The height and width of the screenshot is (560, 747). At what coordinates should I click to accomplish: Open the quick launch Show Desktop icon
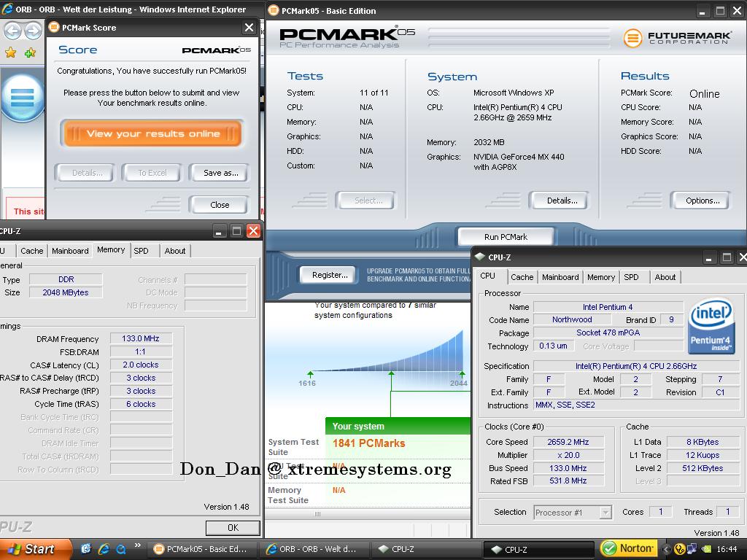click(86, 549)
